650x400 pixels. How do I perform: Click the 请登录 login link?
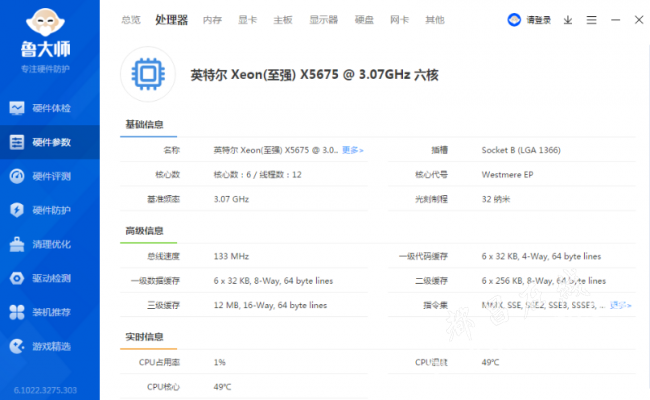(x=538, y=20)
